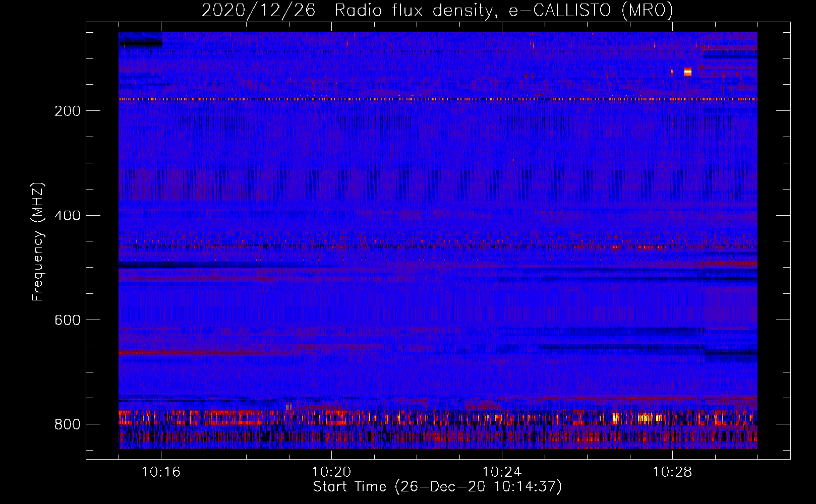
Task: Click the 'Frequency (MHZ)' axis label
Action: pyautogui.click(x=38, y=242)
